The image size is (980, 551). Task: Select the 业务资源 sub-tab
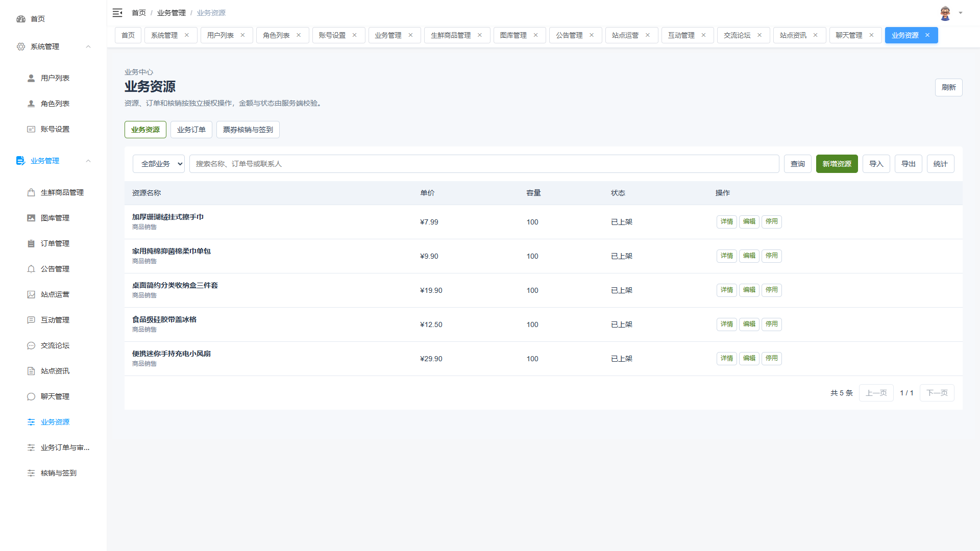[x=145, y=130]
